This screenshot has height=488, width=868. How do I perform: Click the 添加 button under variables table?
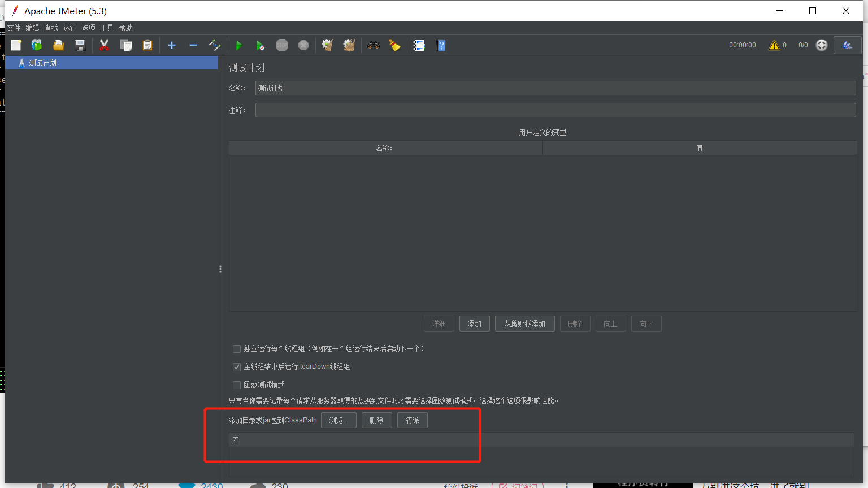[475, 324]
